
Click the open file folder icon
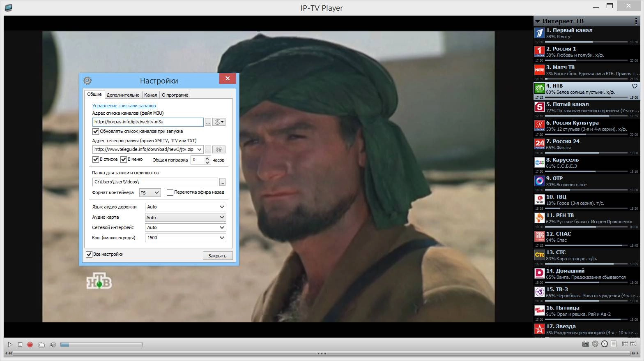coord(41,344)
